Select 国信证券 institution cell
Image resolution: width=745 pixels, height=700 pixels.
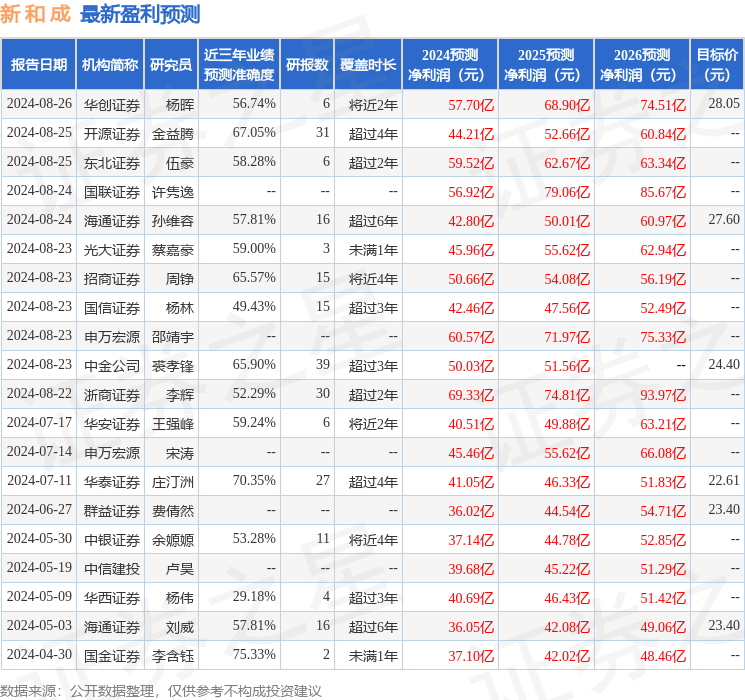tap(112, 308)
